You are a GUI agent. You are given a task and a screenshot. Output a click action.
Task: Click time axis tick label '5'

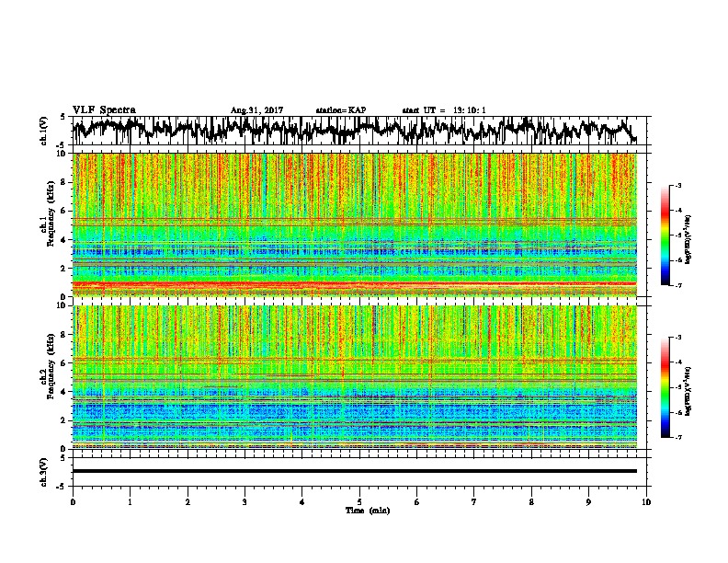pyautogui.click(x=359, y=502)
